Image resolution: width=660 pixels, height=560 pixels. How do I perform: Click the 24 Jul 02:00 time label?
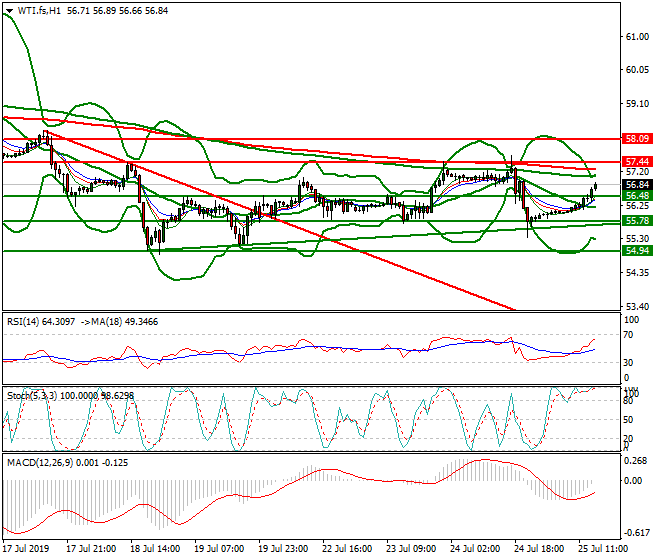[x=475, y=549]
